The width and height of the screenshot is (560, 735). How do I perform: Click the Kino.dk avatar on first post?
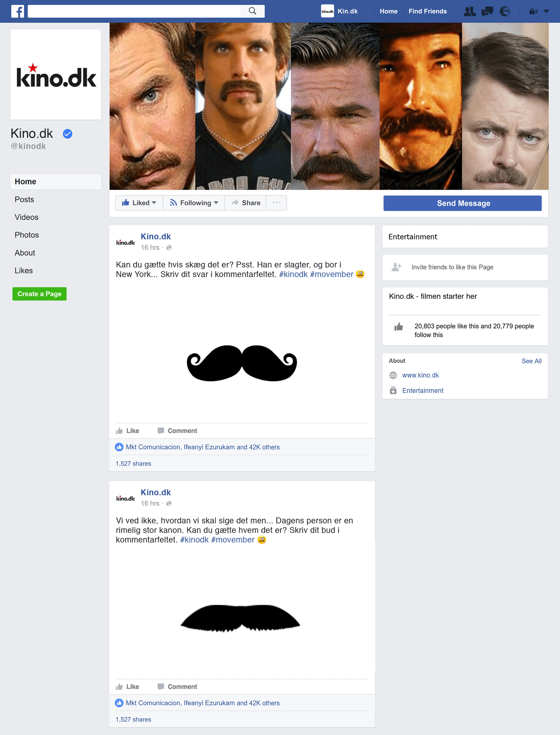(x=125, y=242)
